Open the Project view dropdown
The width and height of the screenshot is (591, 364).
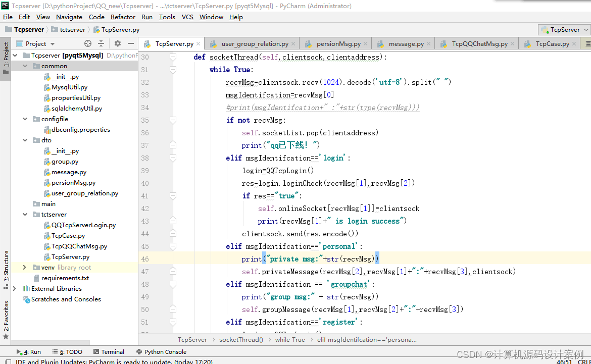click(x=53, y=44)
